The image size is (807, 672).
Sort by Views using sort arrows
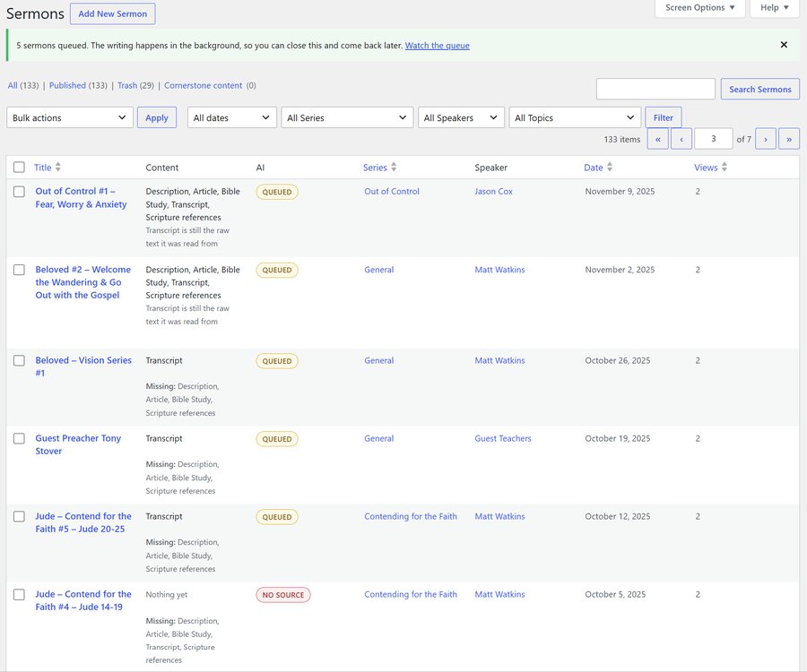pyautogui.click(x=725, y=167)
